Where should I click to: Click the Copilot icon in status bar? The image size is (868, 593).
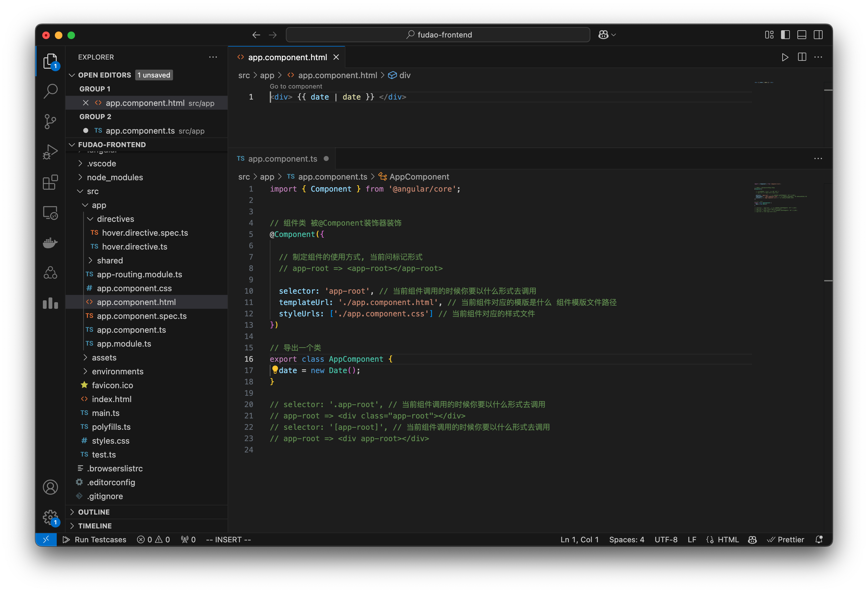(x=752, y=540)
